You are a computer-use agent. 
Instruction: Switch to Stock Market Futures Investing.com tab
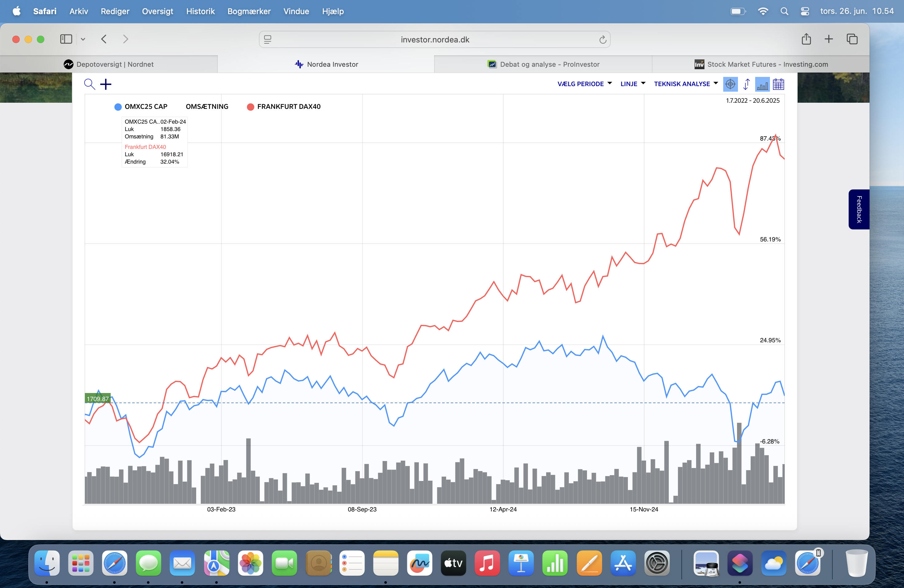[x=761, y=64]
